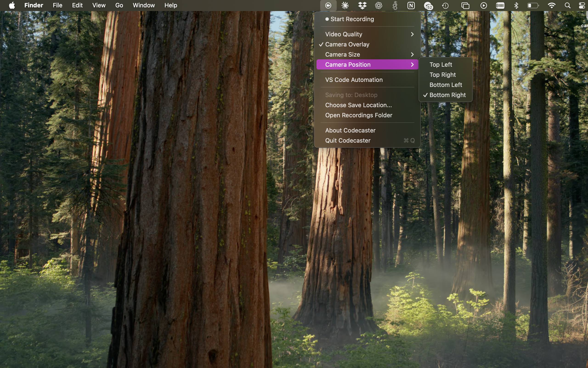Open the Apple menu
588x368 pixels.
coord(12,5)
